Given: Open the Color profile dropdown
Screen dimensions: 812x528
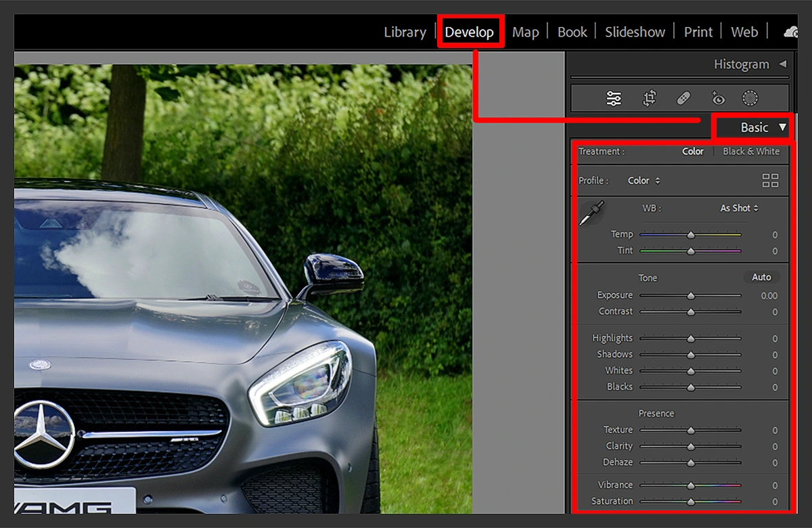Looking at the screenshot, I should [644, 181].
